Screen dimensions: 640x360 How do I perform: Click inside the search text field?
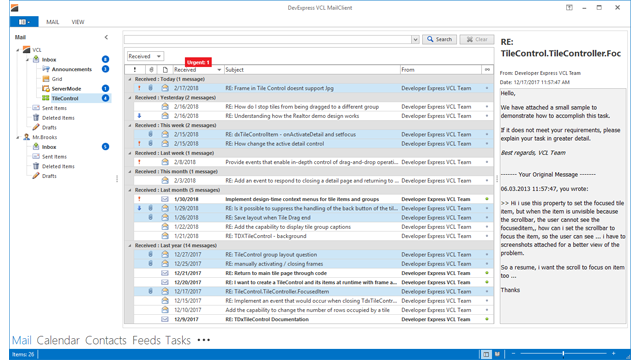coord(268,40)
